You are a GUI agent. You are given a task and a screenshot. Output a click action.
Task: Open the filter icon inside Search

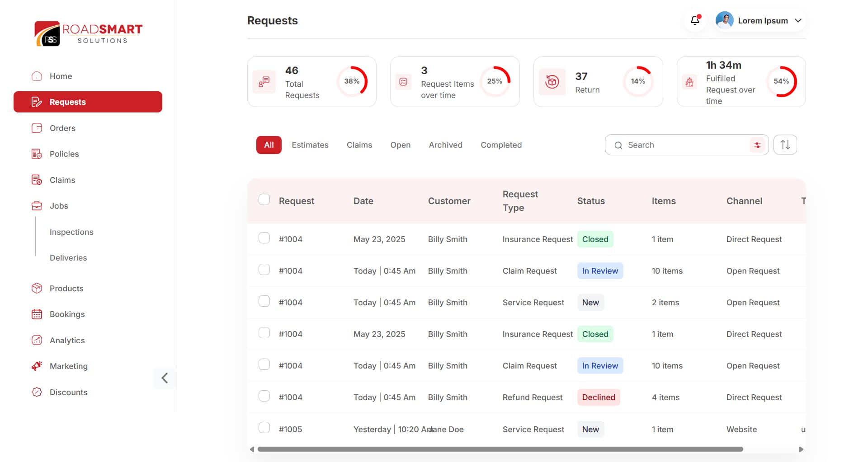click(x=757, y=145)
